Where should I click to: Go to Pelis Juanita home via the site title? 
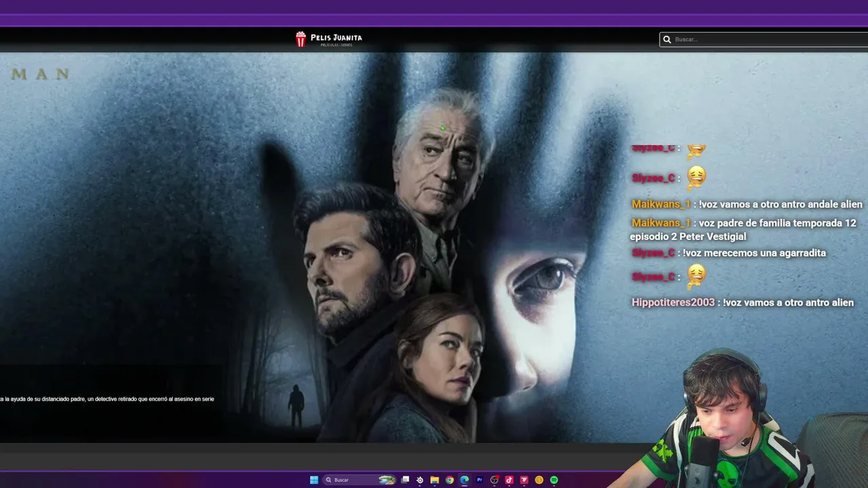tap(336, 38)
